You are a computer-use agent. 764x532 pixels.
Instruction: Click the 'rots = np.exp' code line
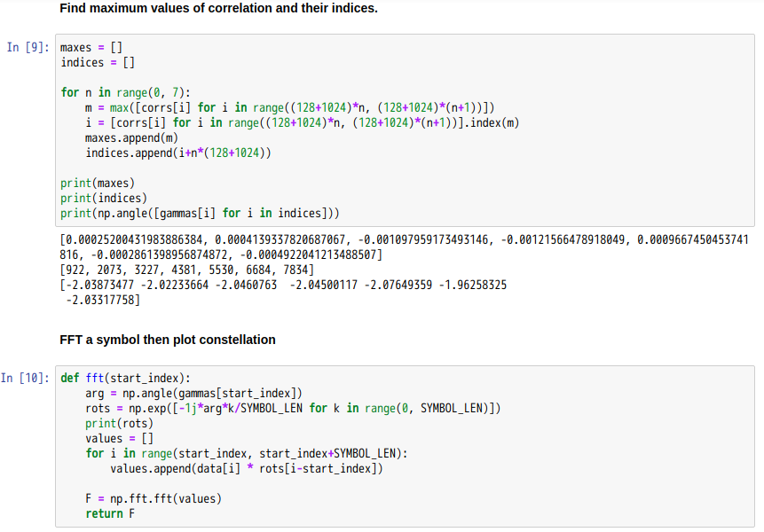293,409
